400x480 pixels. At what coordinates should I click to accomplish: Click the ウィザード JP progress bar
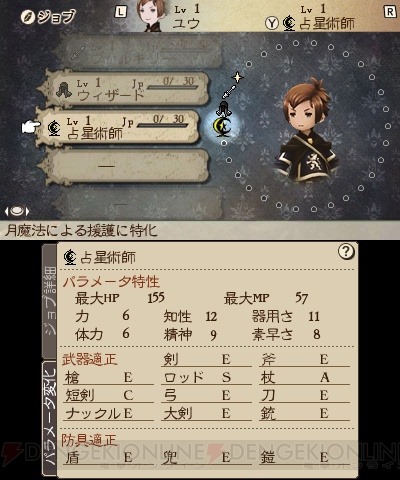pyautogui.click(x=172, y=88)
